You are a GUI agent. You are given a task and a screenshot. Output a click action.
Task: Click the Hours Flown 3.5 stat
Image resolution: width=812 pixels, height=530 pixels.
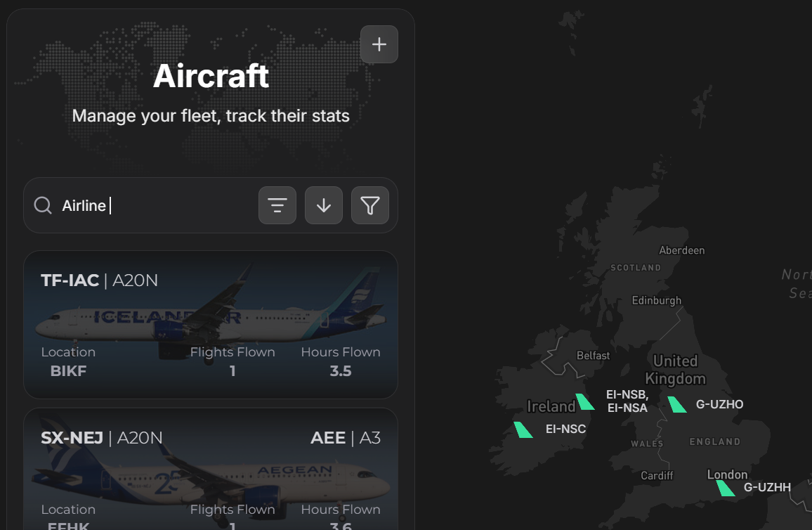click(x=341, y=361)
